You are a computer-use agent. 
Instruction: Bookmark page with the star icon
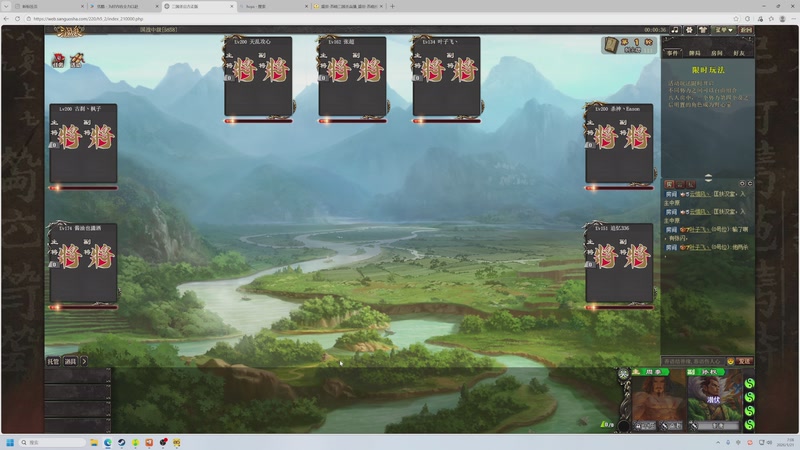(x=736, y=19)
